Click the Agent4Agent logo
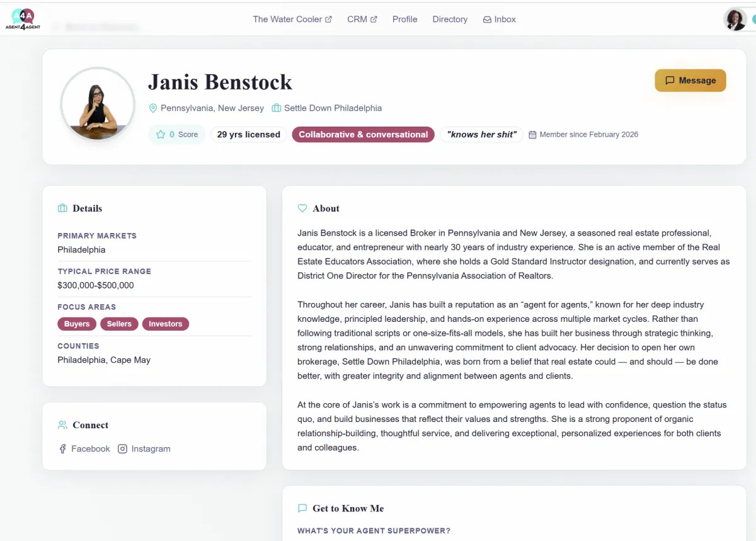Viewport: 756px width, 541px height. tap(23, 19)
